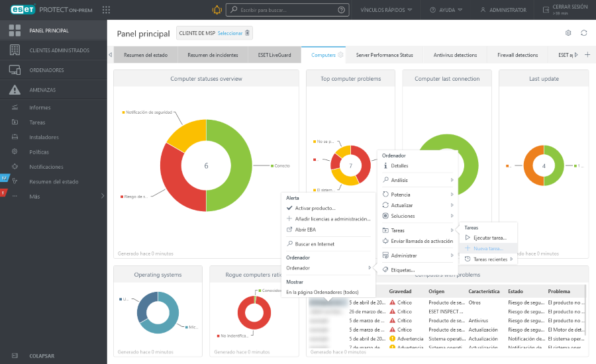Open Vínculos Rápidos dropdown
The image size is (596, 364).
[x=386, y=10]
